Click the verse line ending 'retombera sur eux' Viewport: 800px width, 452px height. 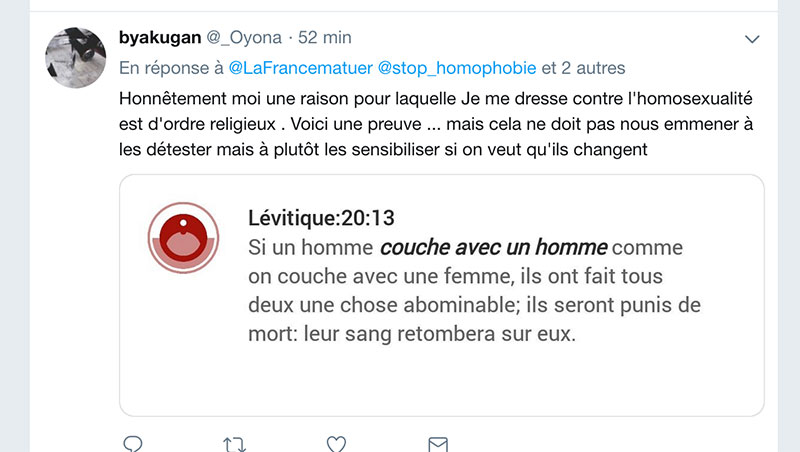[x=412, y=333]
